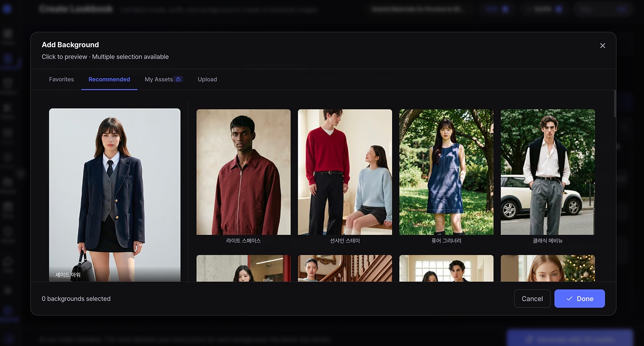Select the Christmas tree background thumbnail

(548, 268)
